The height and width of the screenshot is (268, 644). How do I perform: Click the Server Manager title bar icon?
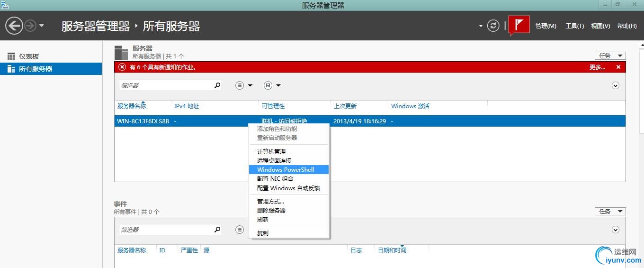(x=5, y=5)
